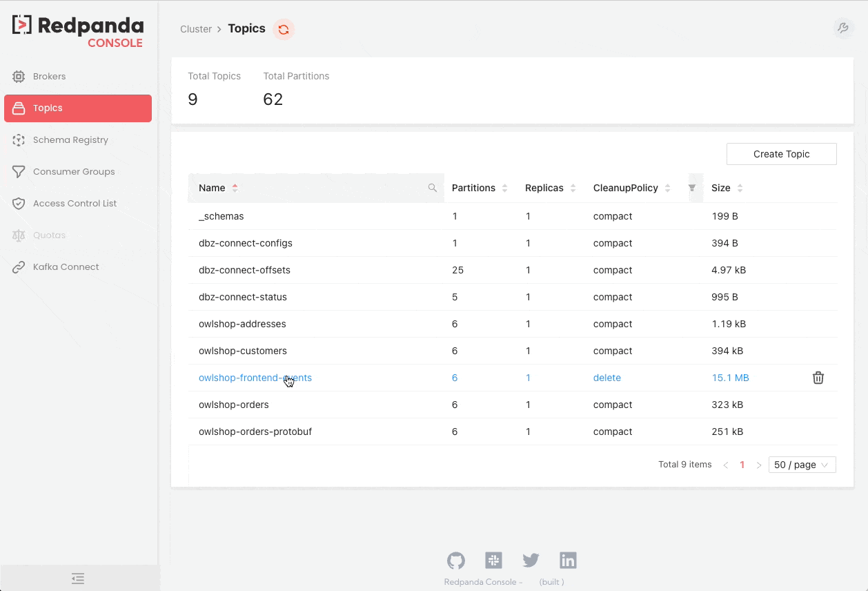The width and height of the screenshot is (868, 591).
Task: Delete owlshop-frontend-events with trash icon
Action: tap(818, 378)
